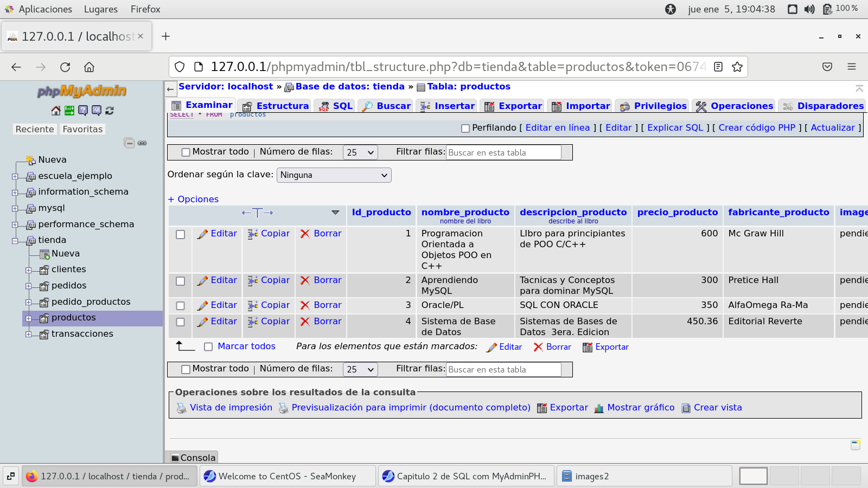Open the Exportar tab
This screenshot has height=488, width=868.
(x=513, y=106)
